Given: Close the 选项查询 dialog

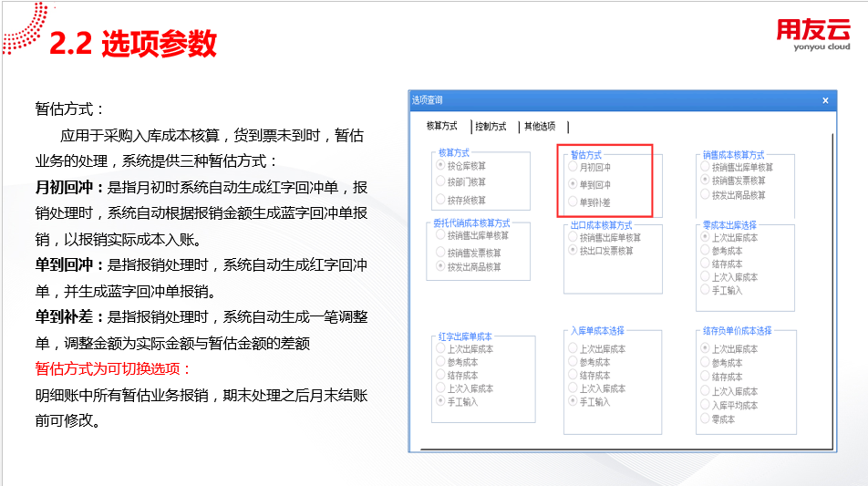Looking at the screenshot, I should (825, 100).
